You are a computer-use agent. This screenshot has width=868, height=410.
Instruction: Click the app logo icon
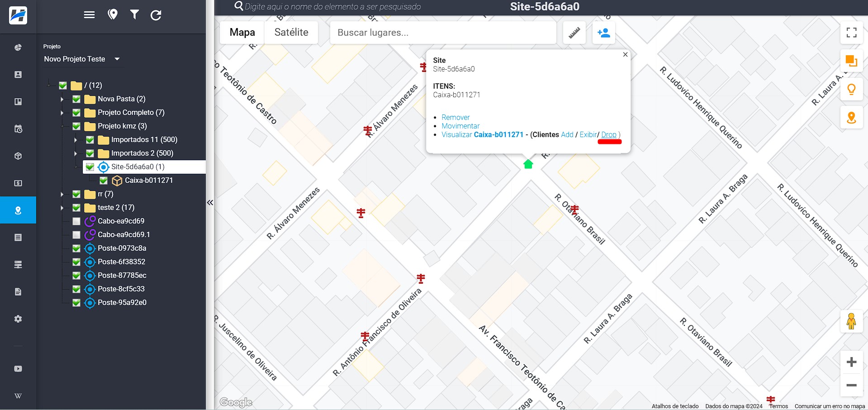point(18,15)
